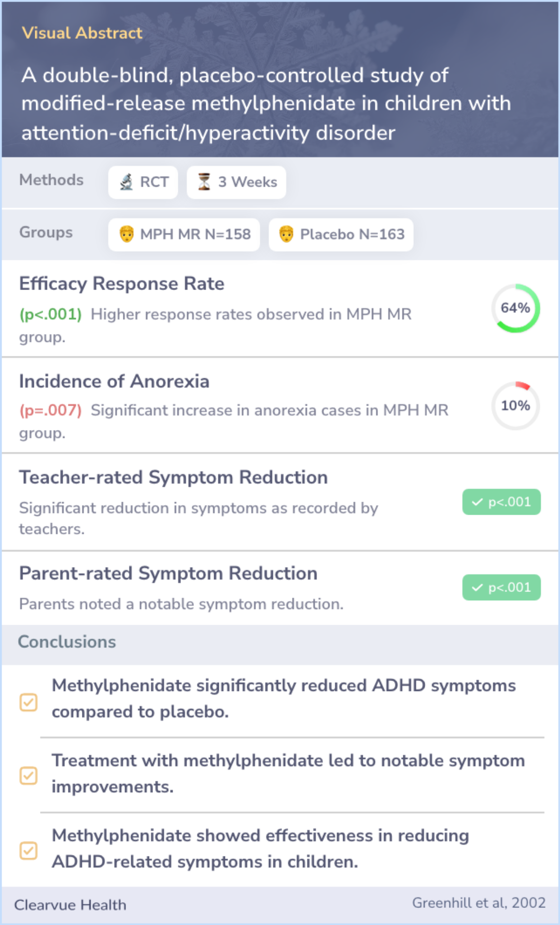Select the MPH MR N=158 group chip
Image resolution: width=560 pixels, height=925 pixels.
(184, 234)
